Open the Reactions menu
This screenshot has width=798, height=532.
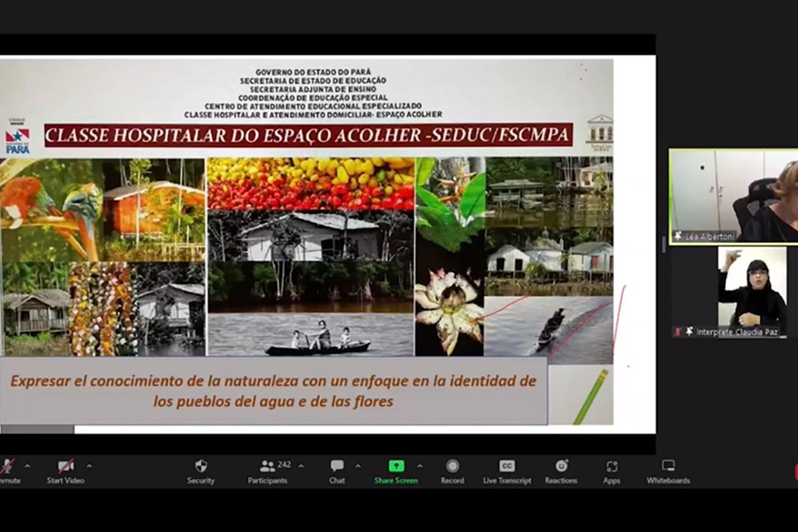561,471
